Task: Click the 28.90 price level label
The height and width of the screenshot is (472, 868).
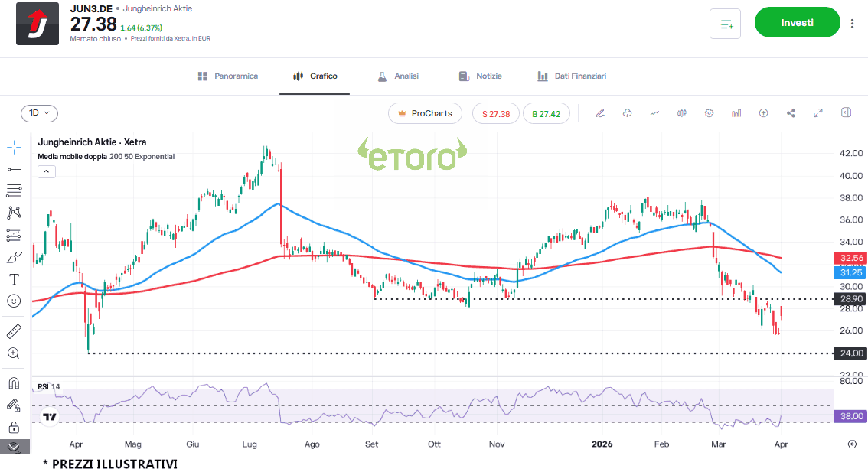Action: 852,298
